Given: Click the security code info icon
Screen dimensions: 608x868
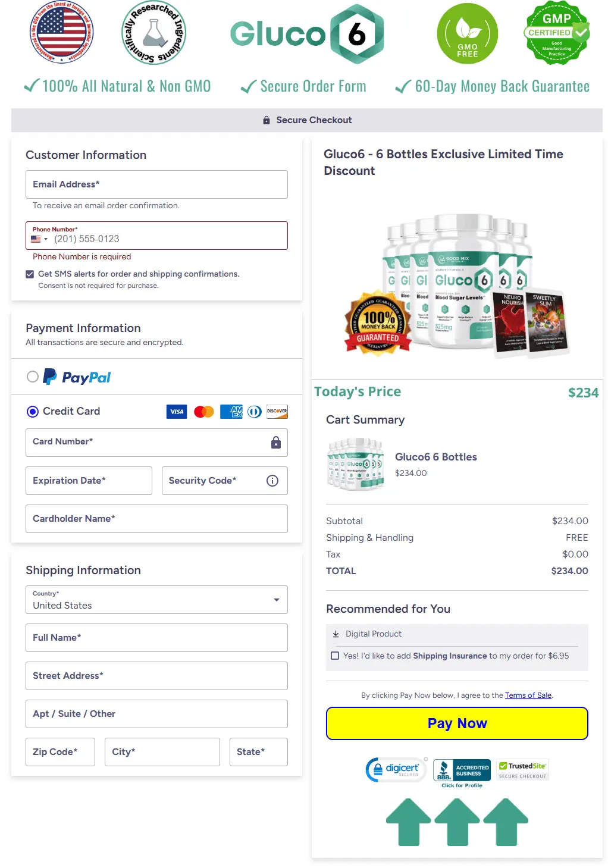Looking at the screenshot, I should pos(272,481).
